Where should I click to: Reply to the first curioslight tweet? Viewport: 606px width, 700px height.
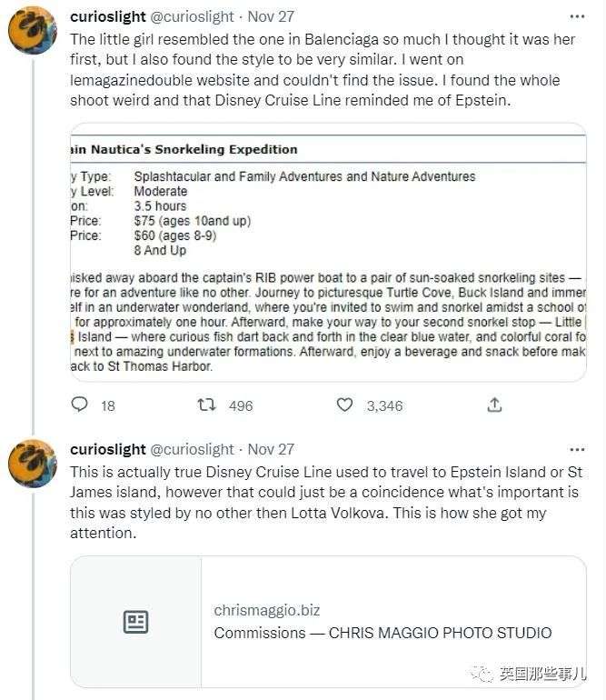point(80,405)
